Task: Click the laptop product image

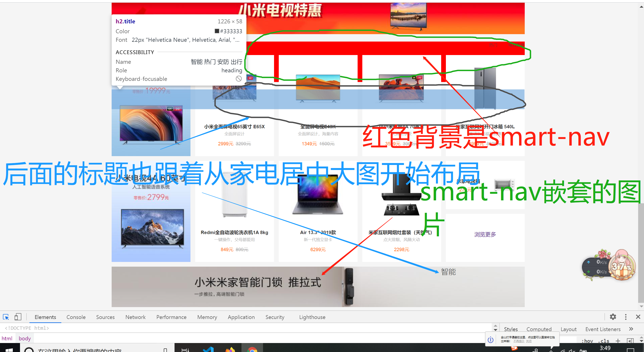Action: [x=318, y=194]
